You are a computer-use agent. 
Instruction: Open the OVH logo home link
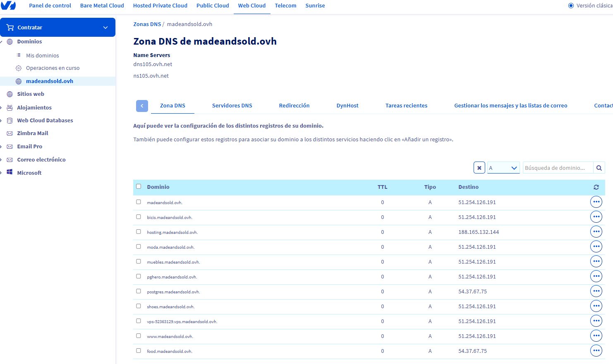coord(8,5)
